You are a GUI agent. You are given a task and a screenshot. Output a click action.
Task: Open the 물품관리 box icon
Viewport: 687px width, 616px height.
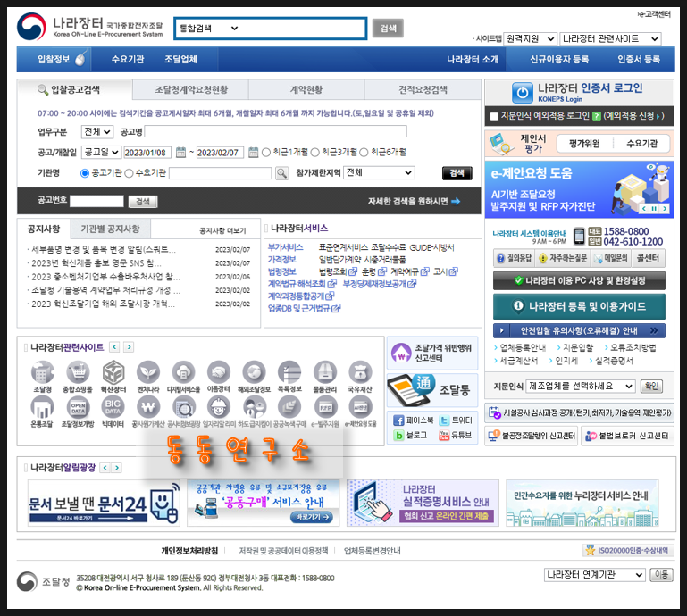pos(324,372)
